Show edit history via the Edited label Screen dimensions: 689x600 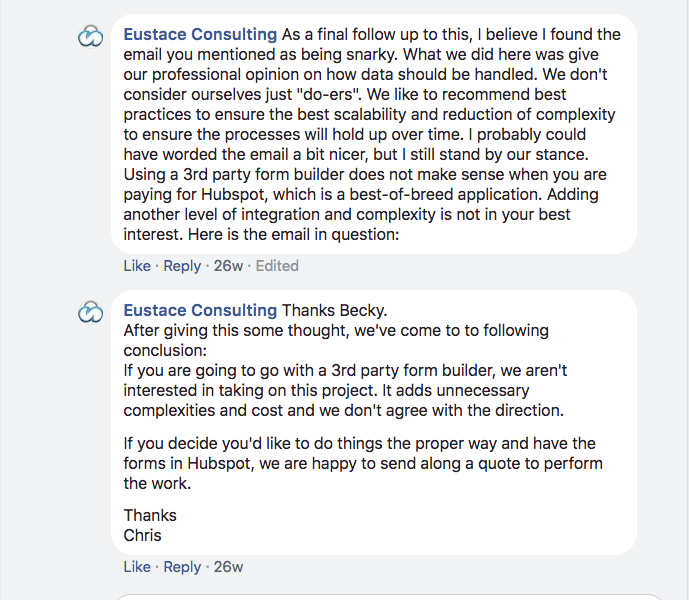277,266
